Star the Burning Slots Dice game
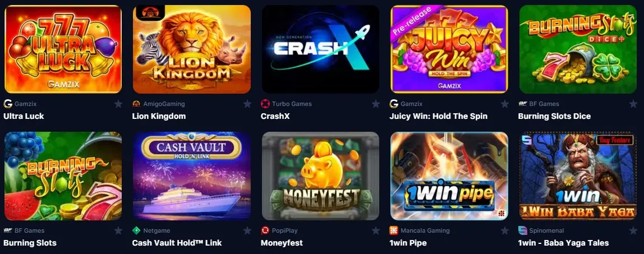This screenshot has width=644, height=254. click(633, 104)
